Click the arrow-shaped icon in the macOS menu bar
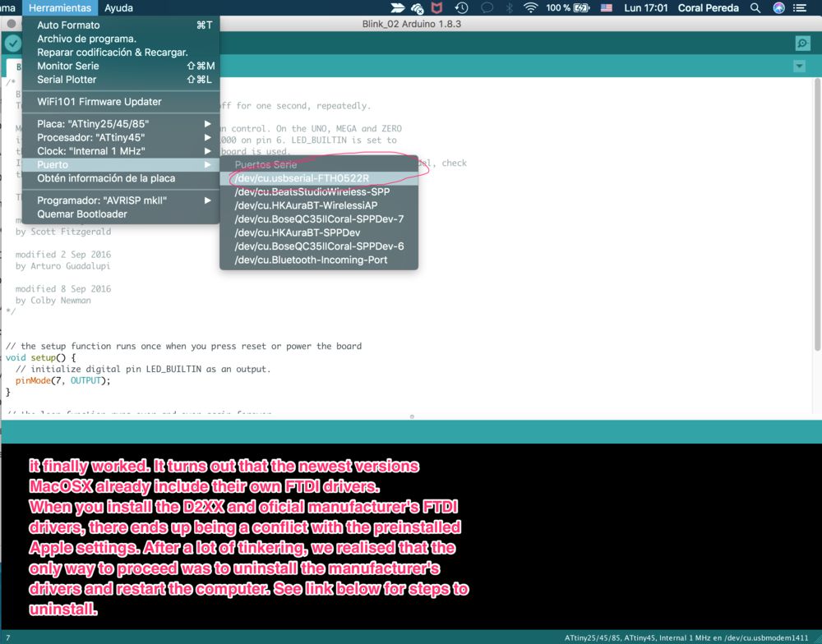The image size is (822, 644). pos(398,8)
